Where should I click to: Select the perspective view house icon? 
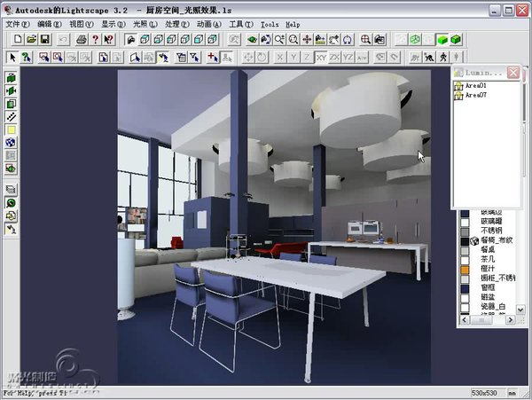point(130,39)
